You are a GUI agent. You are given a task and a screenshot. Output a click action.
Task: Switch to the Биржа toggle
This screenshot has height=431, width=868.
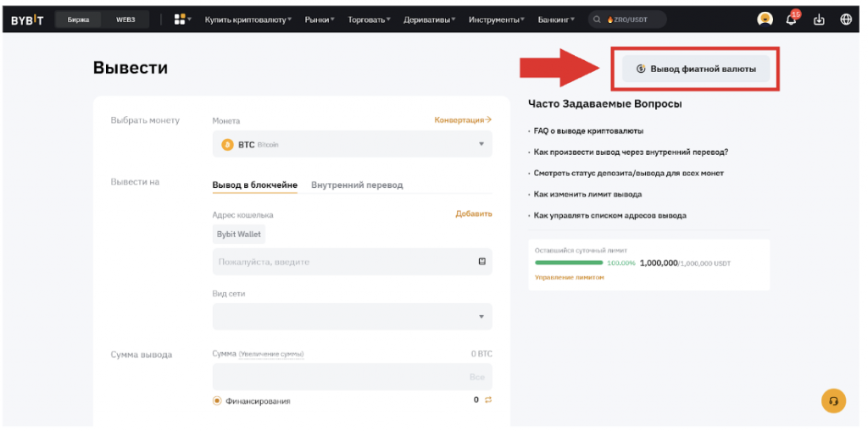[79, 19]
